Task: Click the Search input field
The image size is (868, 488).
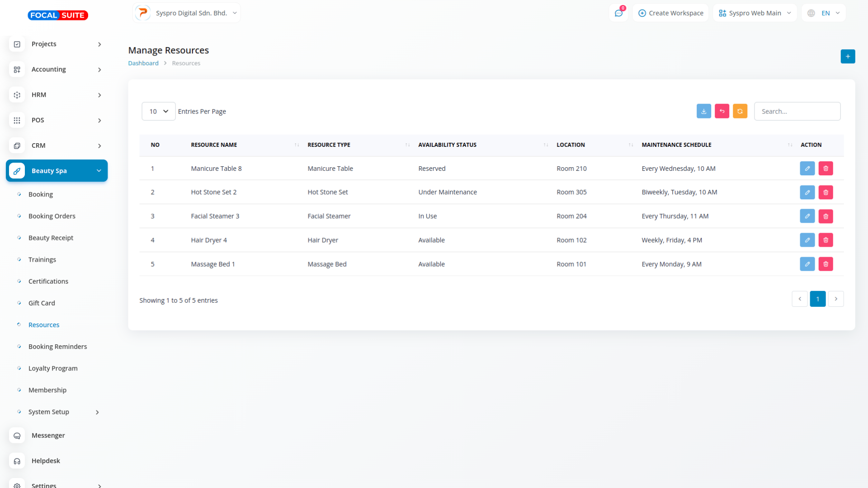Action: [x=797, y=112]
